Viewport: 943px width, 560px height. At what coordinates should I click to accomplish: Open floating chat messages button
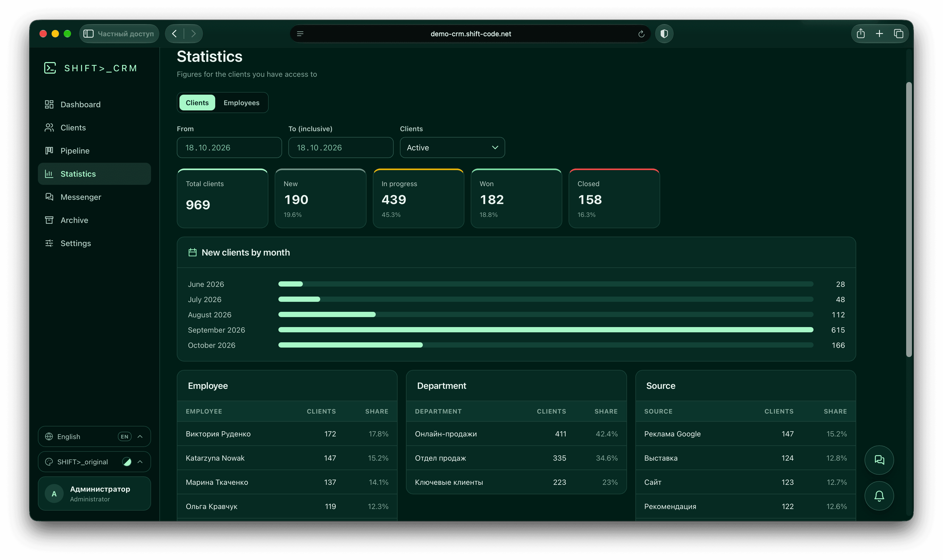click(x=879, y=460)
